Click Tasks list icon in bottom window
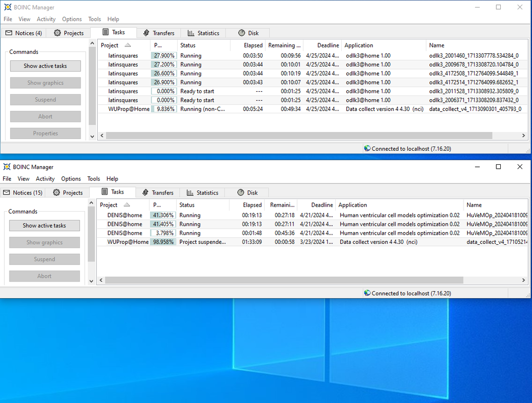This screenshot has width=532, height=403. (105, 192)
